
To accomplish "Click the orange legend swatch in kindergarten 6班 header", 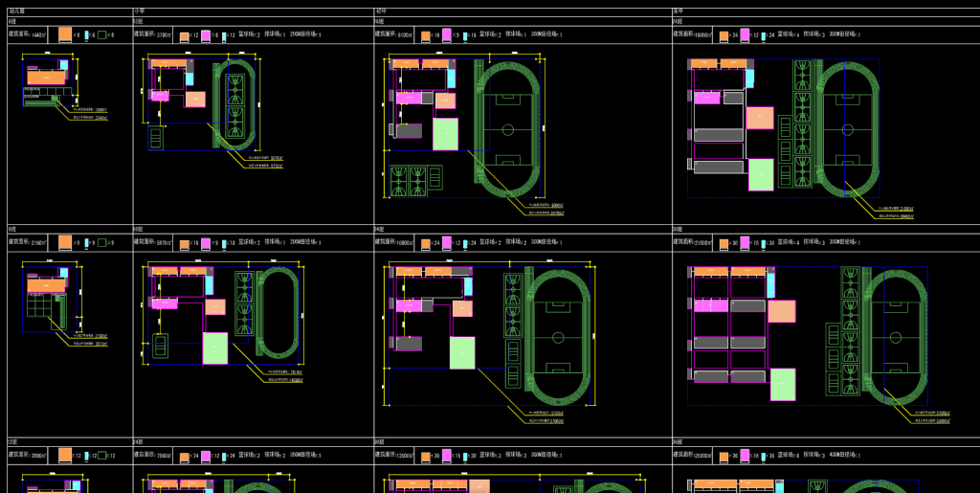I will (x=65, y=34).
